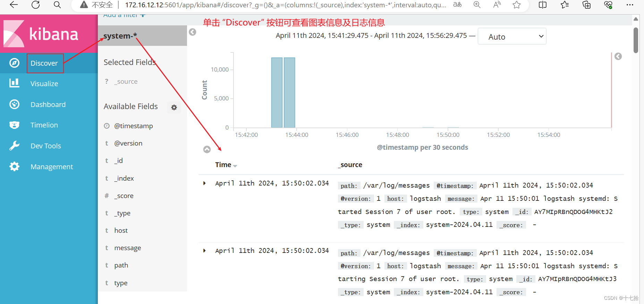Image resolution: width=644 pixels, height=304 pixels.
Task: Click the type available field
Action: point(121,283)
